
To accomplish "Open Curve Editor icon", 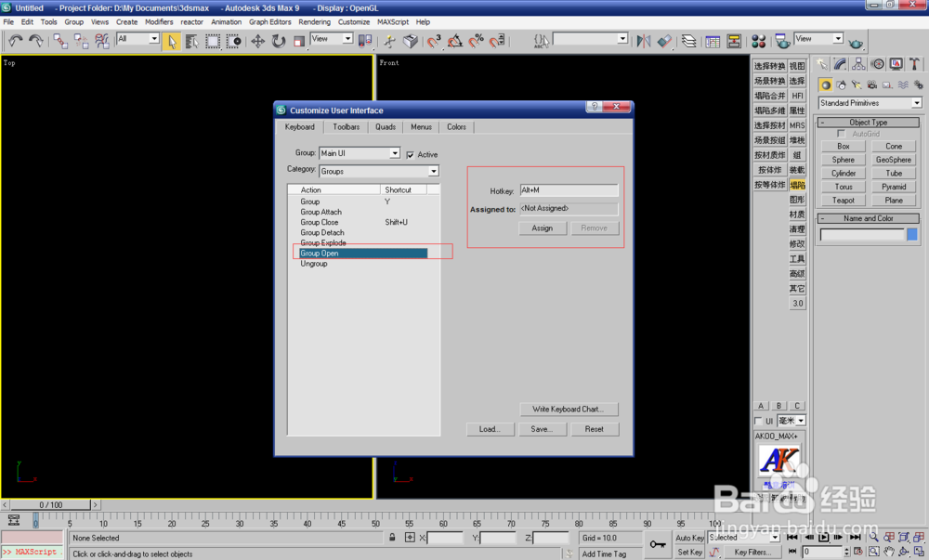I will point(713,41).
